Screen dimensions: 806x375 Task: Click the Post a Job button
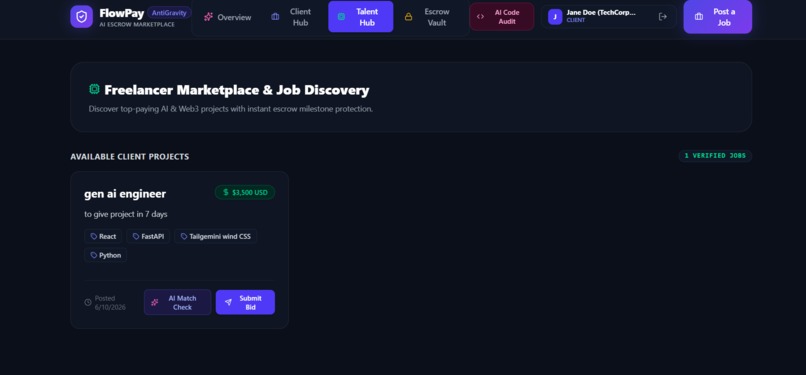tap(718, 17)
